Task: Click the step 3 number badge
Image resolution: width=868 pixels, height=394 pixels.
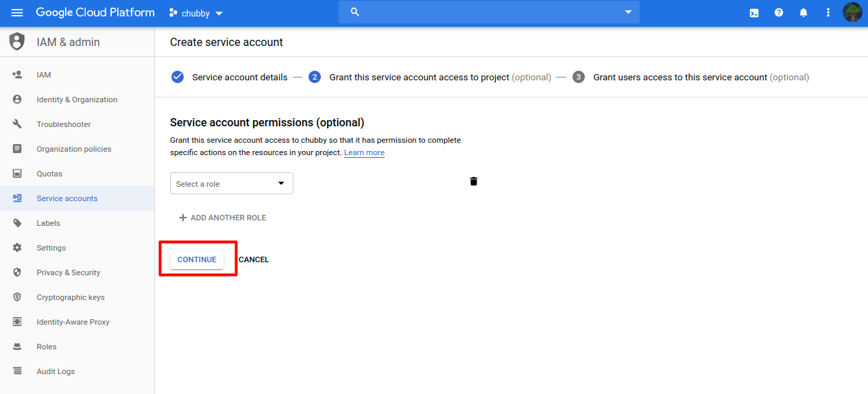Action: pos(579,77)
